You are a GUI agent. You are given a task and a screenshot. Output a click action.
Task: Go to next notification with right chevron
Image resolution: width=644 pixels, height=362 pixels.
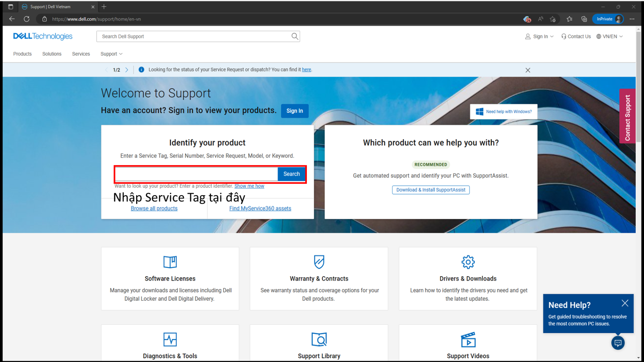click(x=126, y=70)
